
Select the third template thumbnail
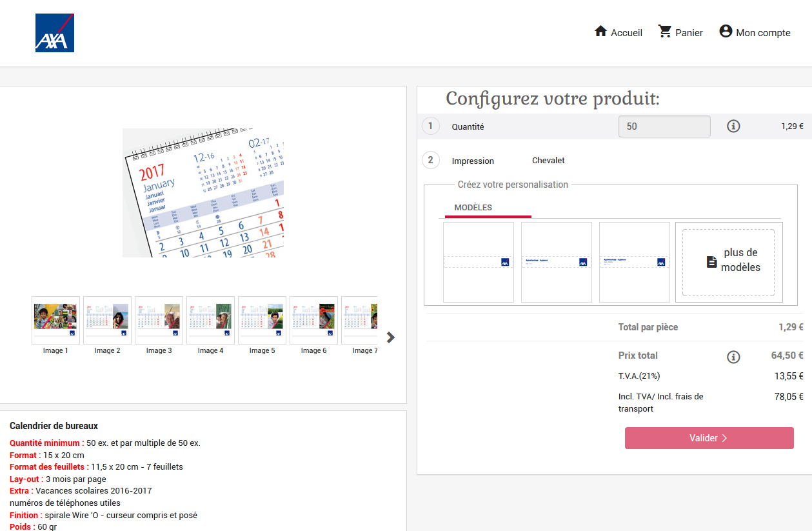tap(635, 262)
